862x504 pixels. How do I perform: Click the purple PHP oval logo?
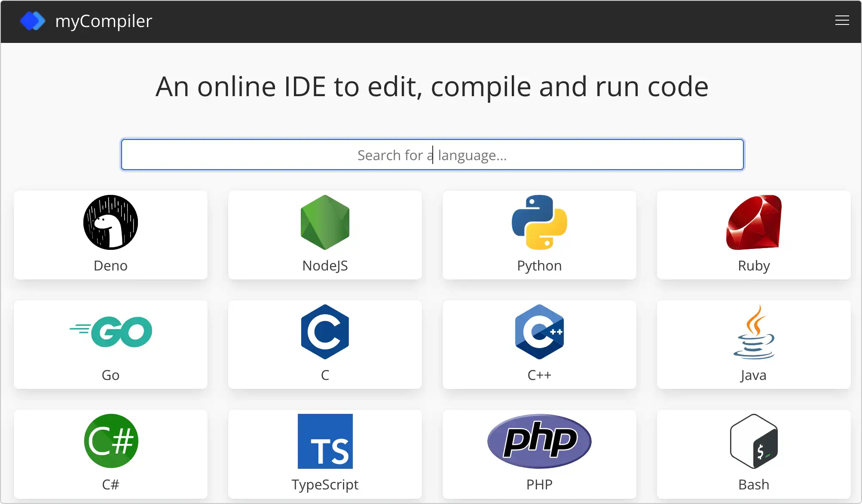pos(539,441)
